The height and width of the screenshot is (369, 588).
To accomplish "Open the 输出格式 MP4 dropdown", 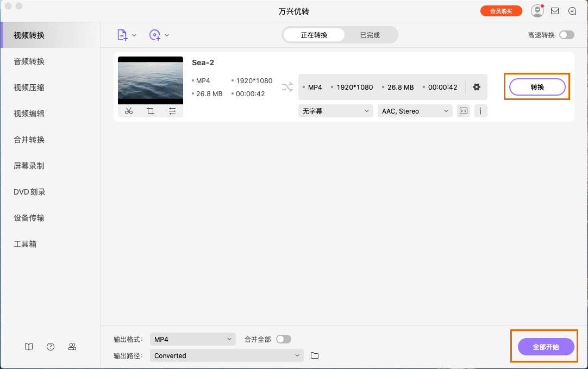I will 193,338.
